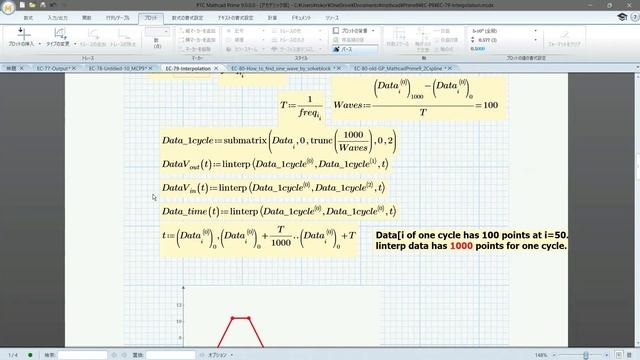The width and height of the screenshot is (640, 360).
Task: Move the zoom slider handle
Action: pyautogui.click(x=586, y=355)
